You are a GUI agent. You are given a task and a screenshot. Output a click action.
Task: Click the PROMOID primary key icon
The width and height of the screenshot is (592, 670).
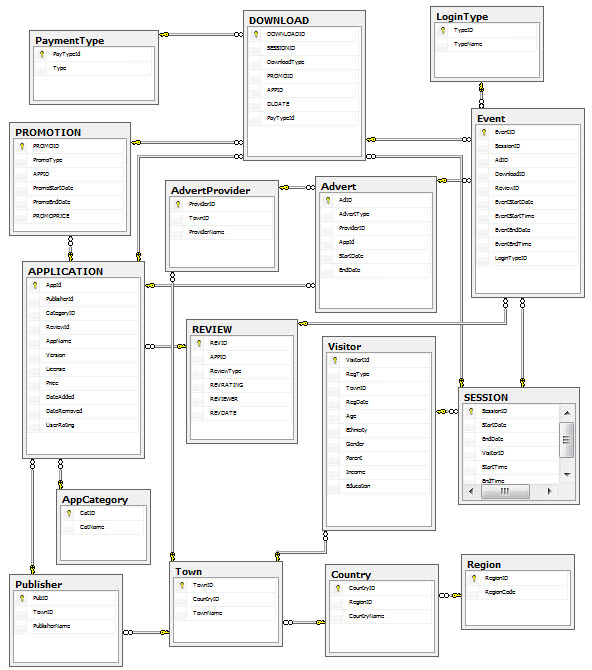(21, 147)
